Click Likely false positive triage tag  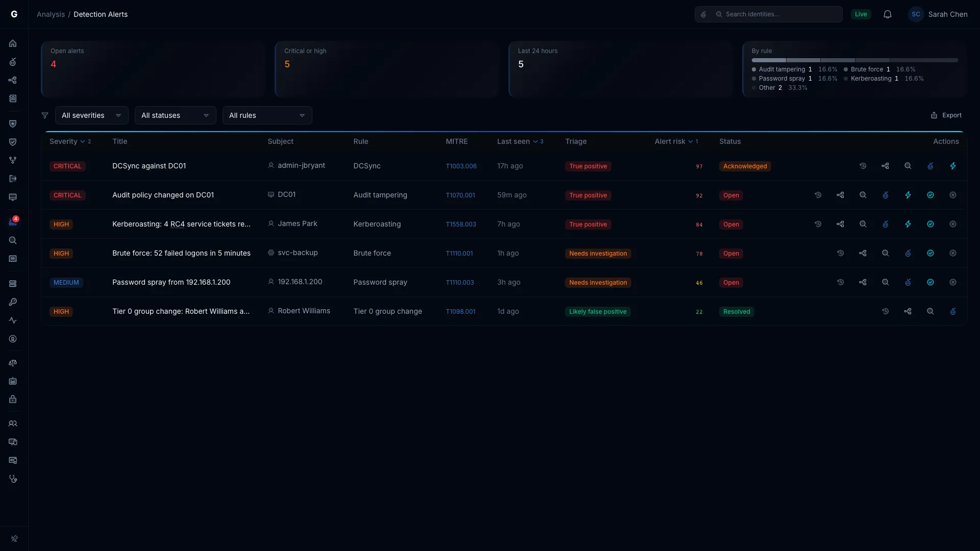click(x=598, y=312)
